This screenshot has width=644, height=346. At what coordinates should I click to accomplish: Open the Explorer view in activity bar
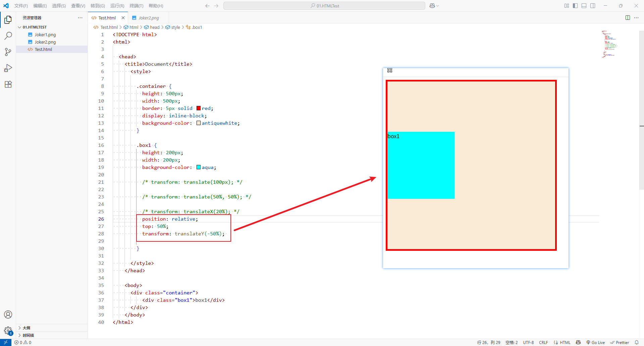pos(8,20)
